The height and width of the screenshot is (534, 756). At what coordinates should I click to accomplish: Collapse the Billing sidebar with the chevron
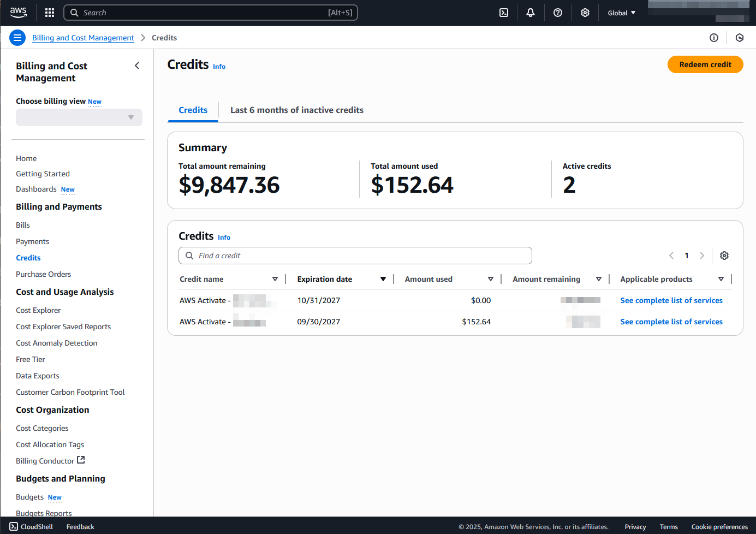[x=137, y=66]
